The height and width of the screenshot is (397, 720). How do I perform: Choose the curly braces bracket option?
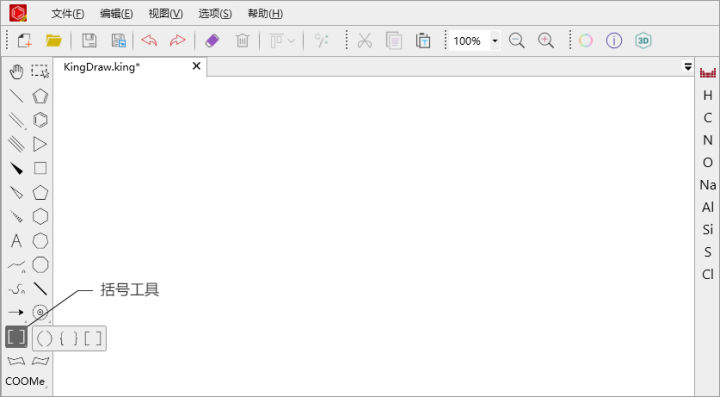69,339
